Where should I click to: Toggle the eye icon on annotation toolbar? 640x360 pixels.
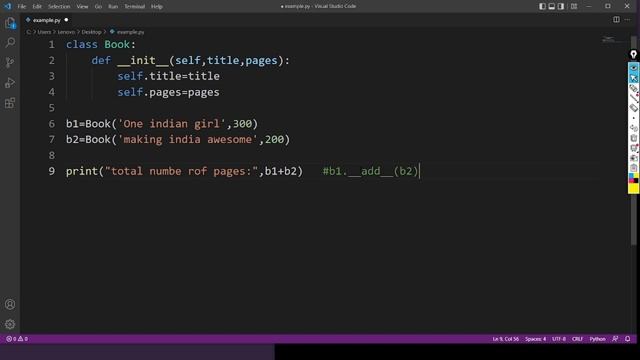[633, 67]
